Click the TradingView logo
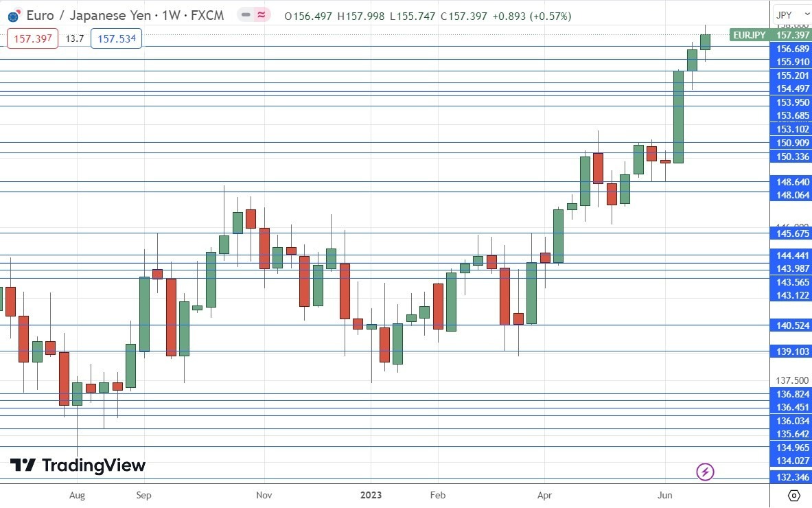Viewport: 812px width, 508px height. coord(78,465)
